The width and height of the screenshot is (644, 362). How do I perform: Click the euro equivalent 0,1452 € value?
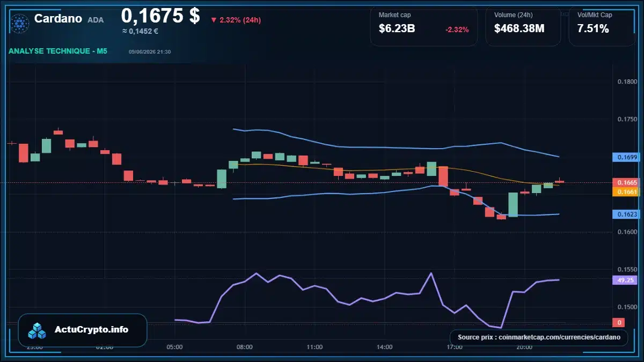coord(140,31)
